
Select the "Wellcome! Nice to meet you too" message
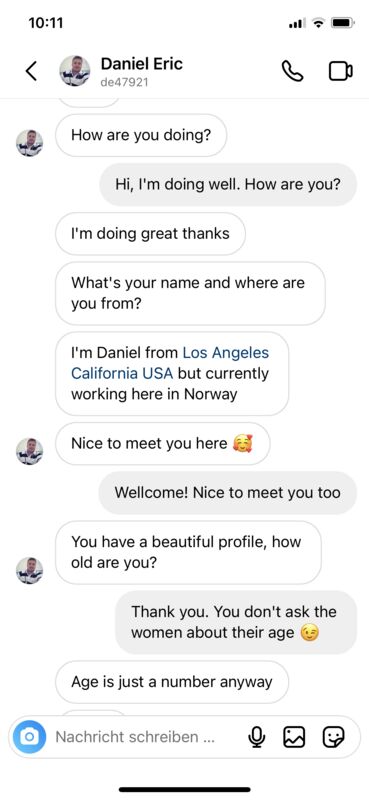[228, 492]
